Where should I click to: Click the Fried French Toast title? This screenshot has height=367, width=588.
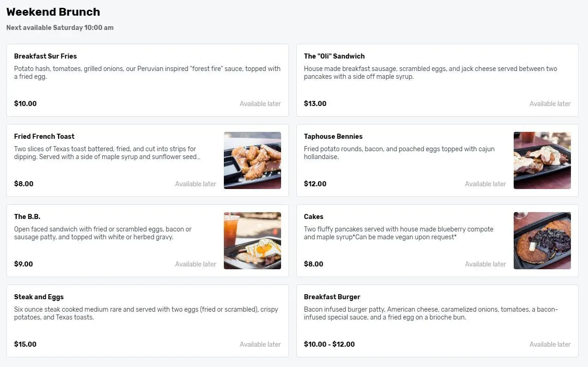point(44,136)
